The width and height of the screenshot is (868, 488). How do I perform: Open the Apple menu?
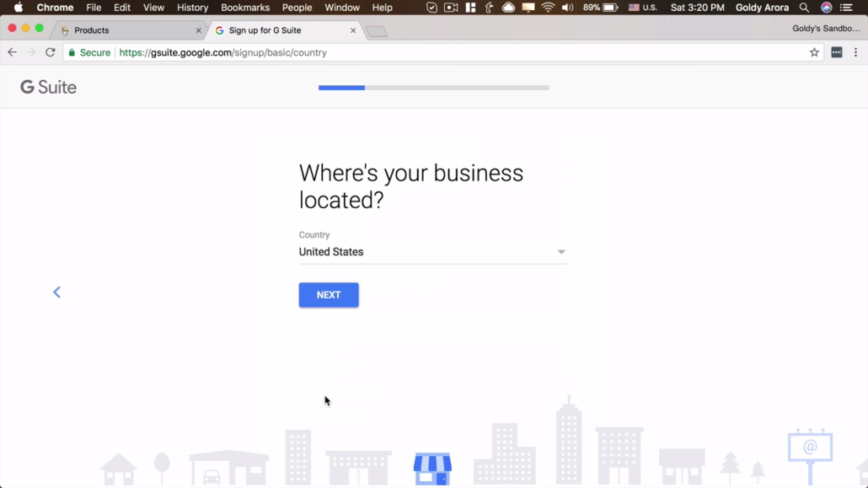[19, 8]
